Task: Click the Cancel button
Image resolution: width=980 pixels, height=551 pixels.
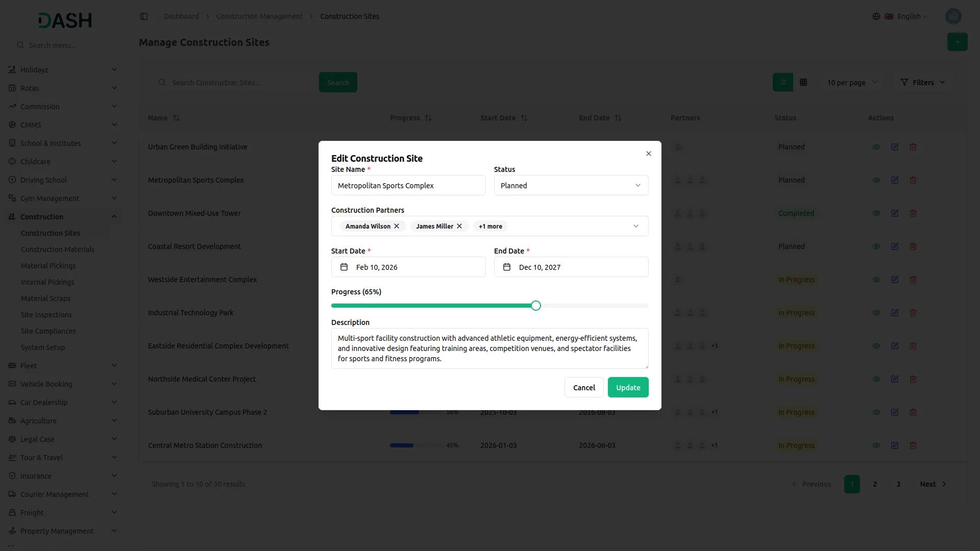Action: pyautogui.click(x=584, y=387)
